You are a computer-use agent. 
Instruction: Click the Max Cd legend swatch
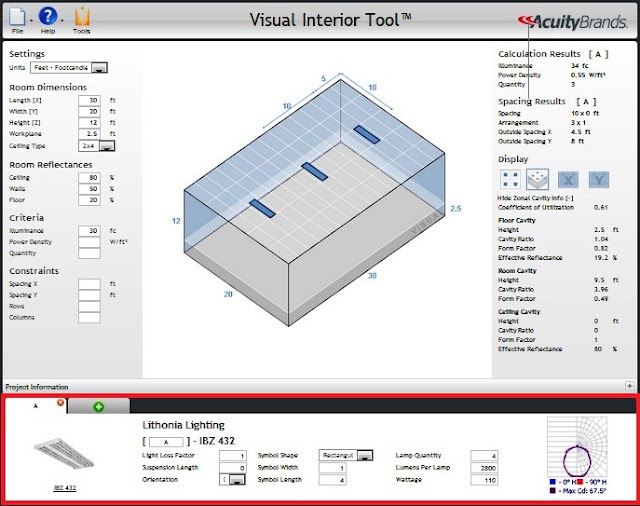click(553, 490)
